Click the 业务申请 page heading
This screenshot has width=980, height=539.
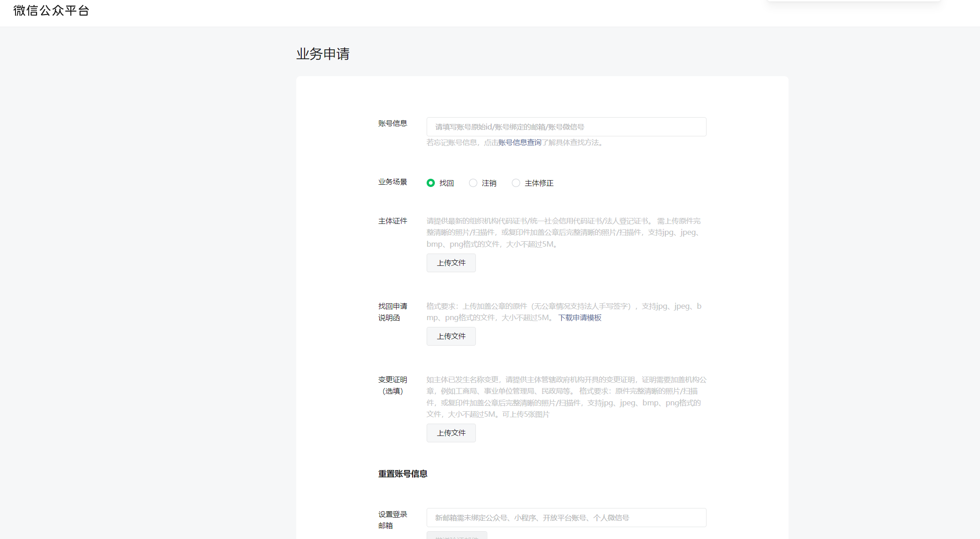(x=323, y=54)
